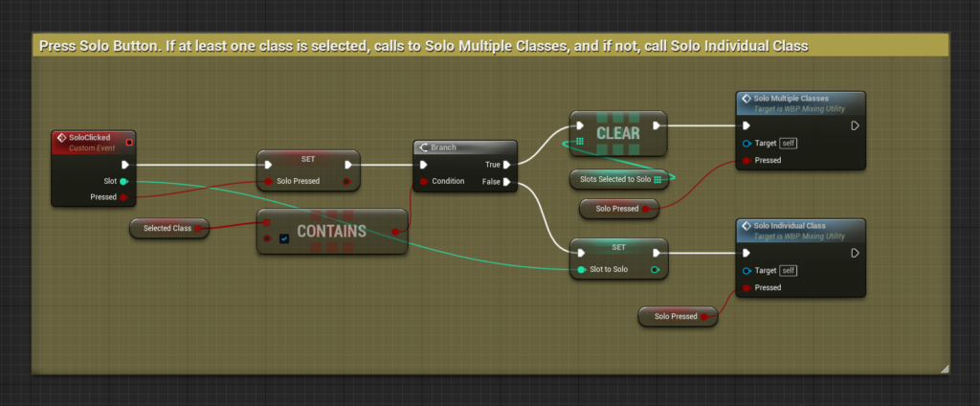Select the Branch node title bar
The height and width of the screenshot is (406, 980).
click(465, 147)
